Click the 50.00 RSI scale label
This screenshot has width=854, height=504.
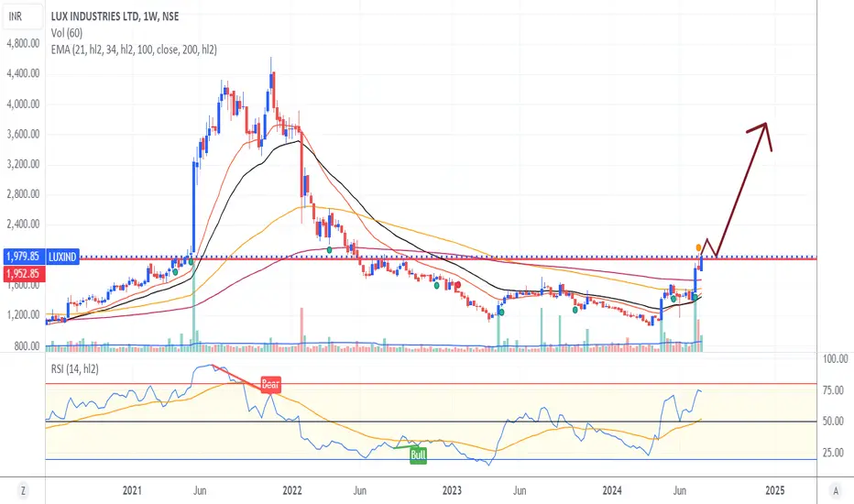click(x=833, y=422)
